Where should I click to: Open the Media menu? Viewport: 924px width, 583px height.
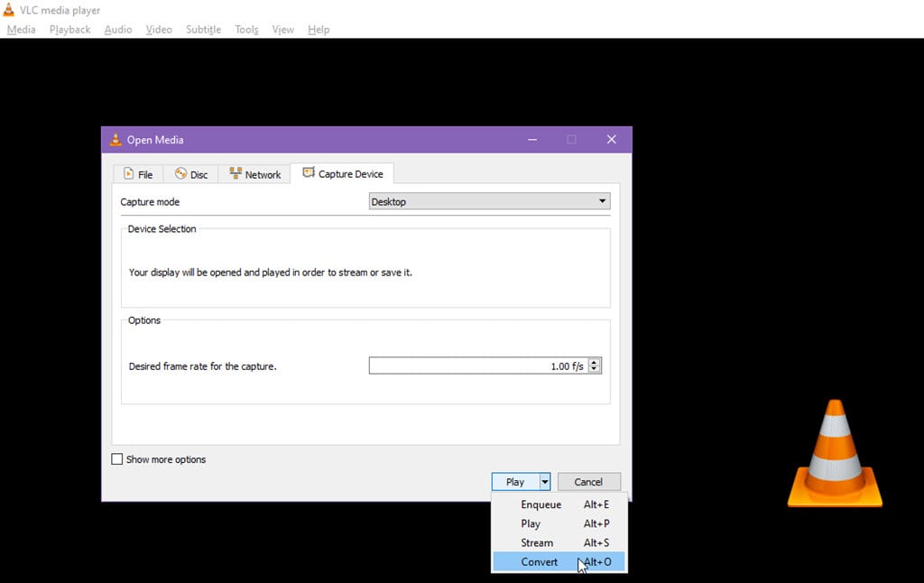point(22,30)
